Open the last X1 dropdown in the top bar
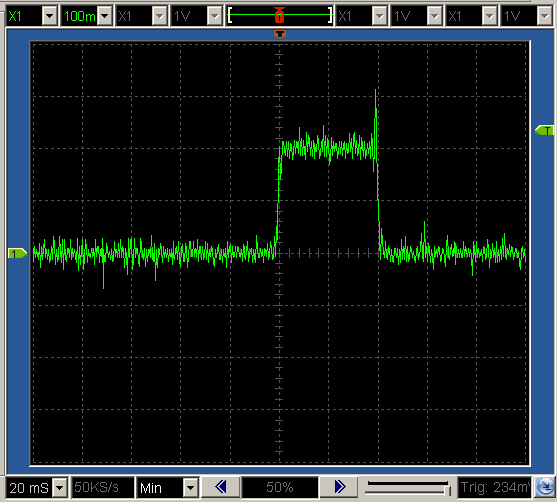This screenshot has width=557, height=502. [x=490, y=16]
